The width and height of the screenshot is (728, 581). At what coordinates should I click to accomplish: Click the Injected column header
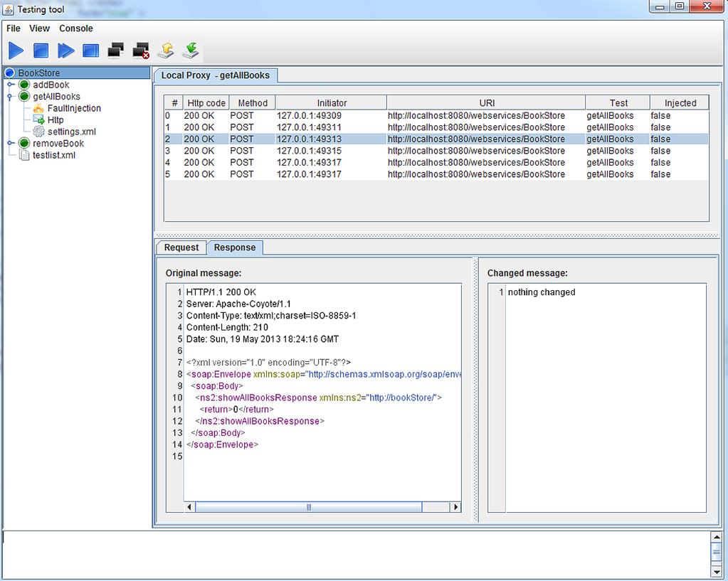coord(680,103)
